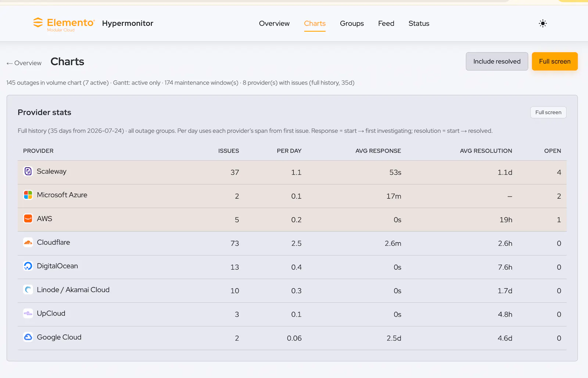The height and width of the screenshot is (378, 588).
Task: Click DigitalOcean's issues count 13
Action: coord(235,267)
